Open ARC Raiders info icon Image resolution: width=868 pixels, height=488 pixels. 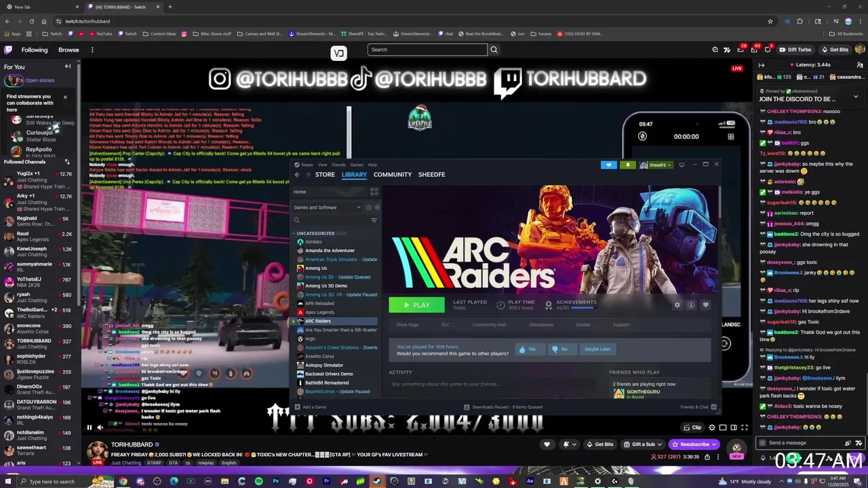691,305
